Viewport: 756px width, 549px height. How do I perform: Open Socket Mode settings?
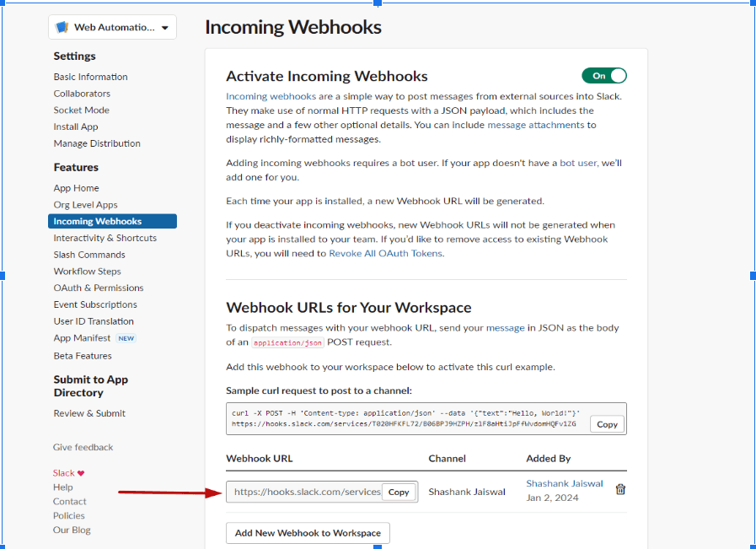82,110
